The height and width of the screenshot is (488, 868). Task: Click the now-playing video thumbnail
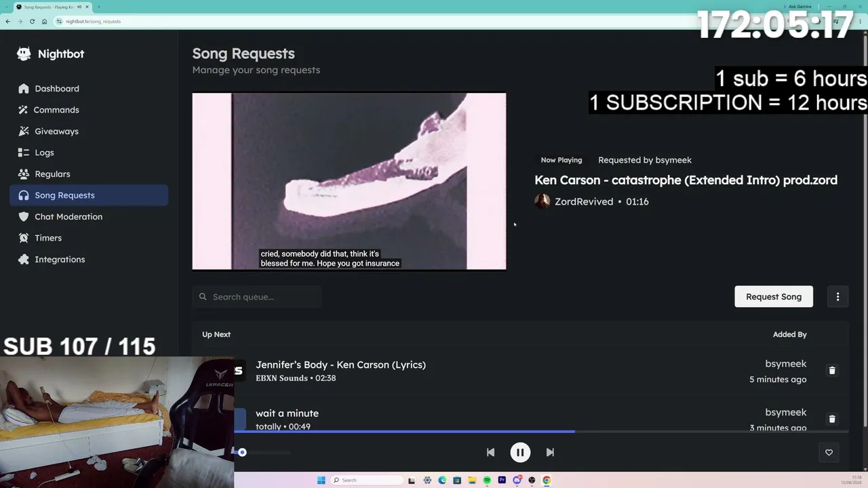349,182
